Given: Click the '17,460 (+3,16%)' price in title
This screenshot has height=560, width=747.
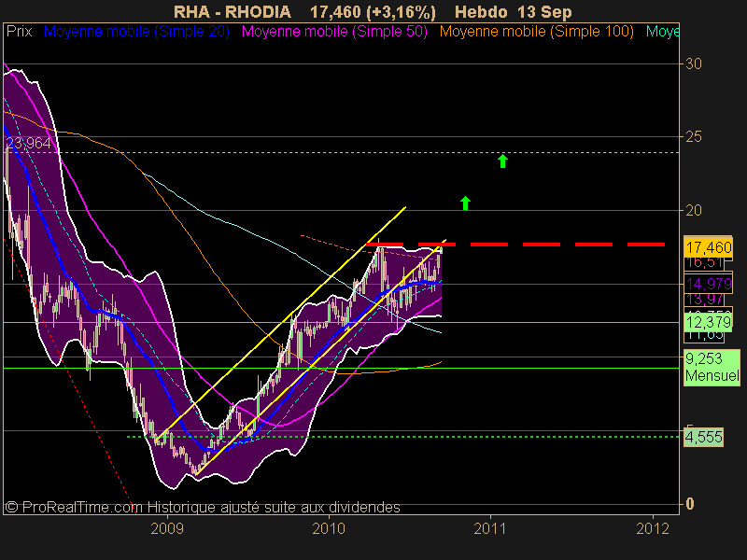Looking at the screenshot, I should point(373,11).
